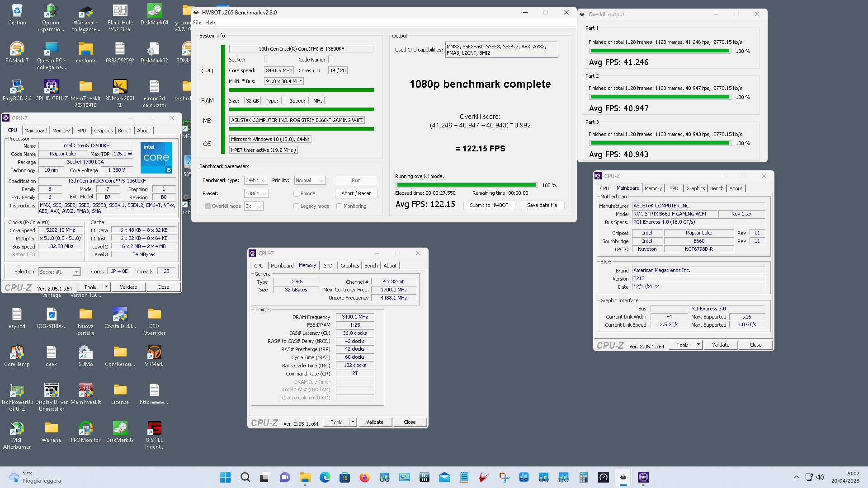
Task: Click Validate in CPU-Z Memory window
Action: [375, 422]
